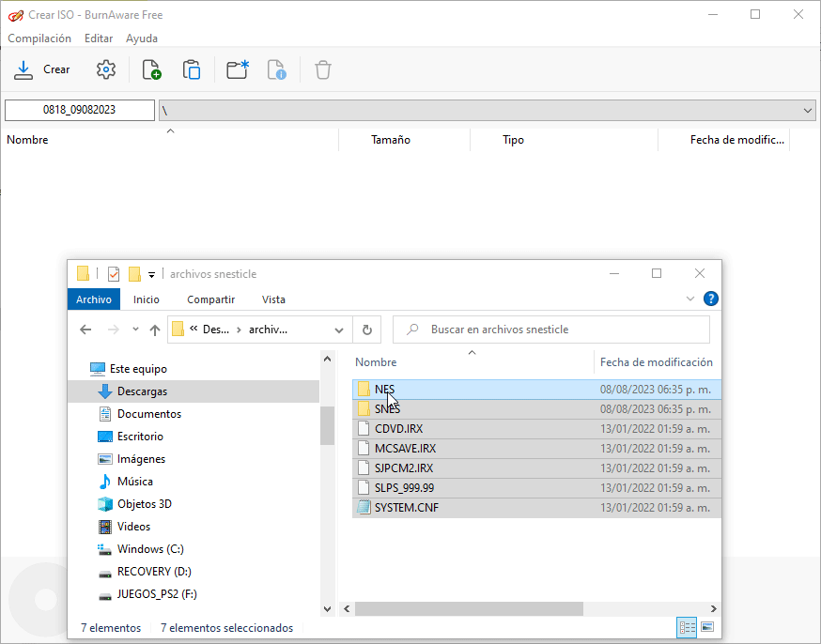
Task: Select Documentos in navigation pane
Action: (x=148, y=414)
